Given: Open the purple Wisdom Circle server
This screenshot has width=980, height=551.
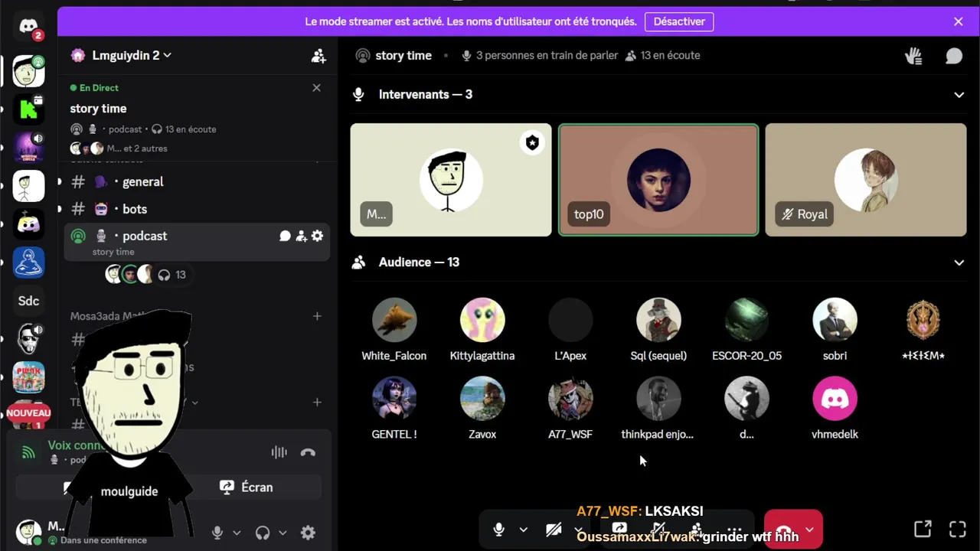Looking at the screenshot, I should [x=28, y=147].
